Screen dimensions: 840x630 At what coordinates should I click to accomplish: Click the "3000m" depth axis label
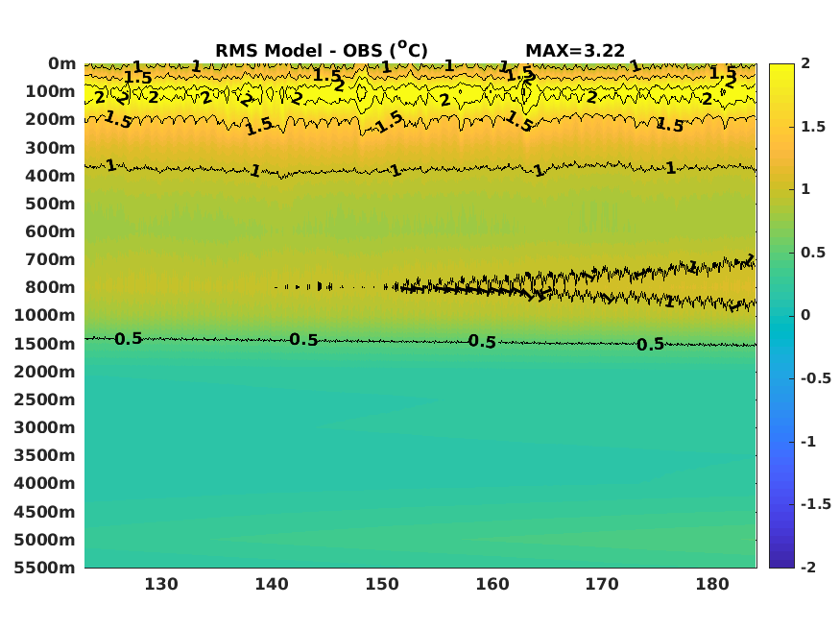[45, 427]
